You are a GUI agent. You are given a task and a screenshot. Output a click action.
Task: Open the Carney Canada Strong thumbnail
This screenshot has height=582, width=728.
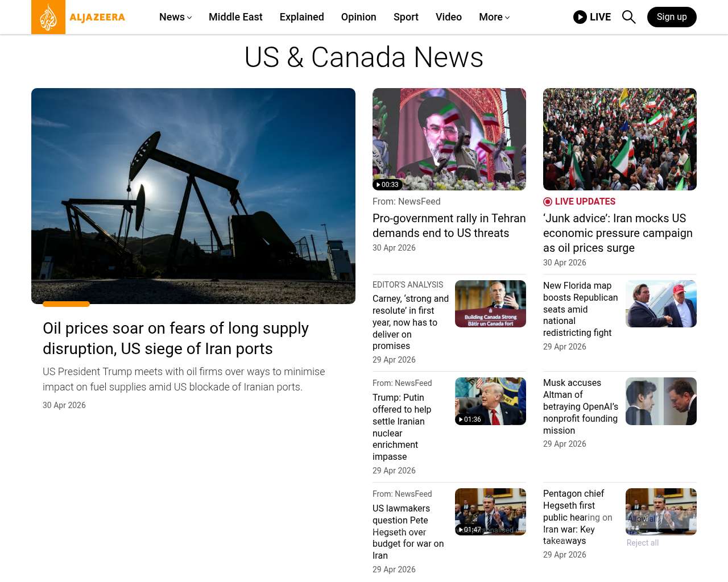click(490, 304)
